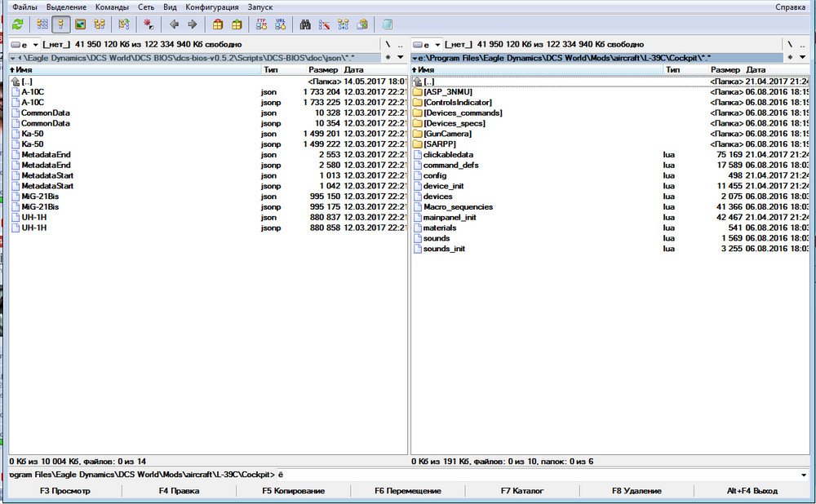
Task: Enable thumbnail view with picture icon
Action: (80, 24)
